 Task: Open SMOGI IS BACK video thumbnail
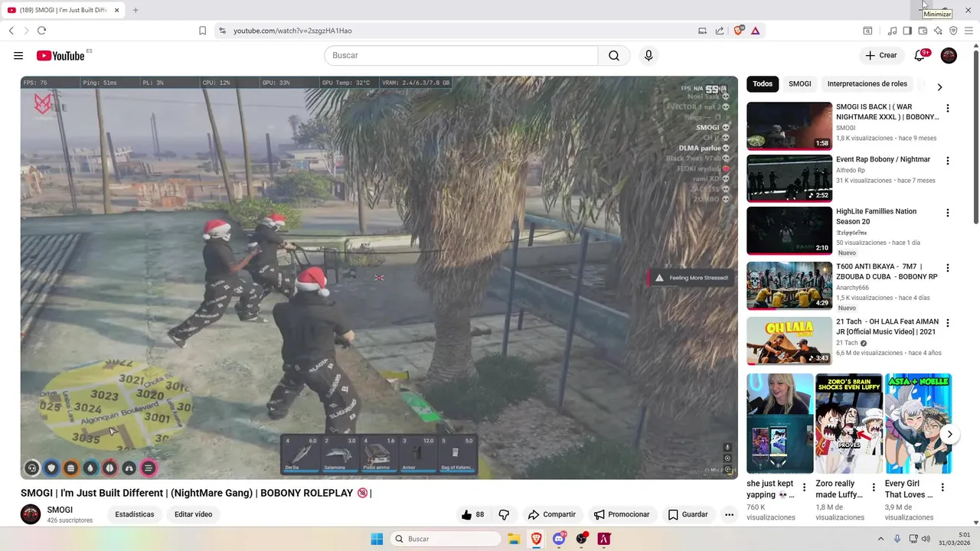point(789,126)
